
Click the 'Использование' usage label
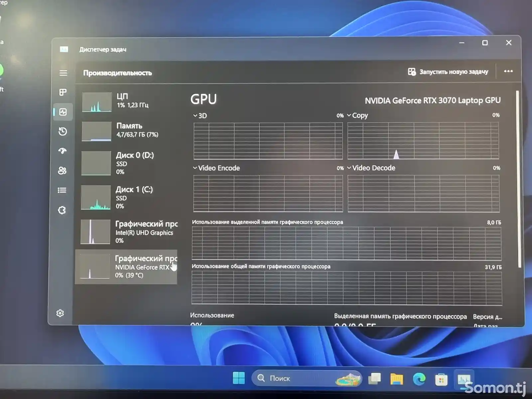[212, 315]
